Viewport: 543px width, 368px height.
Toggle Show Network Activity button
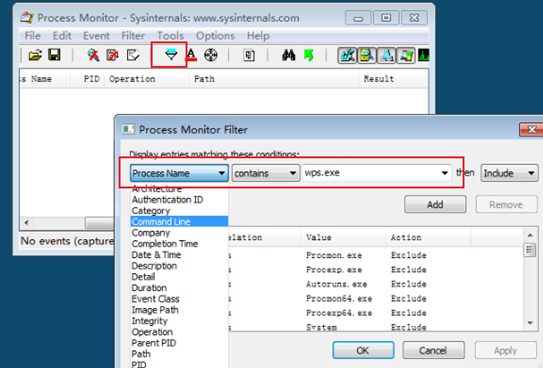386,55
